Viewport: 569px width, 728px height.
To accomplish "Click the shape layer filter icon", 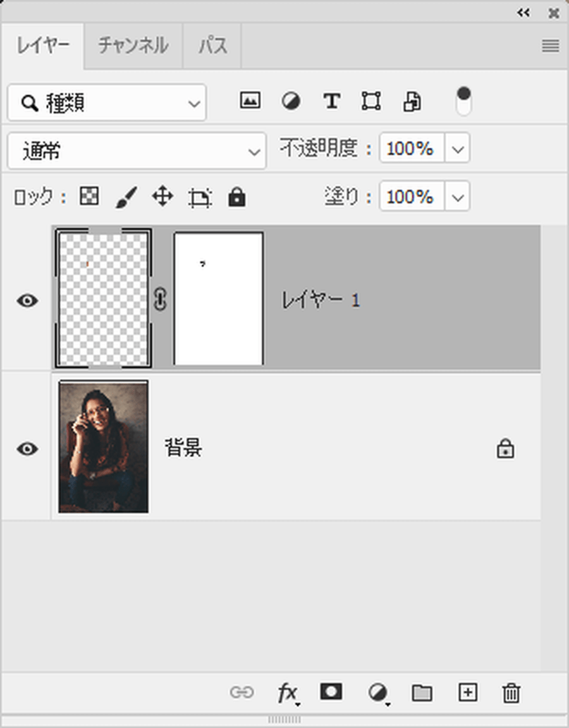I will [371, 101].
